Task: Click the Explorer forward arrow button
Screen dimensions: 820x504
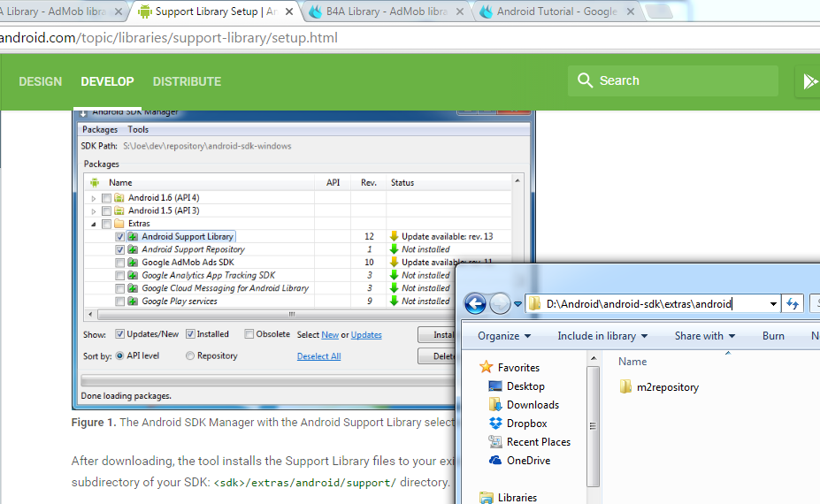Action: [500, 304]
